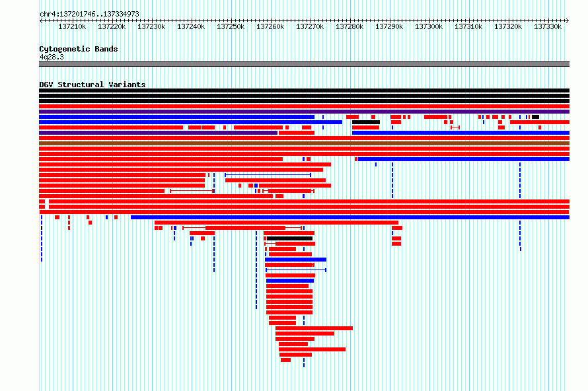Viewport: 588px width, 391px height.
Task: Pick the 137240k ruler label
Action: coord(191,26)
